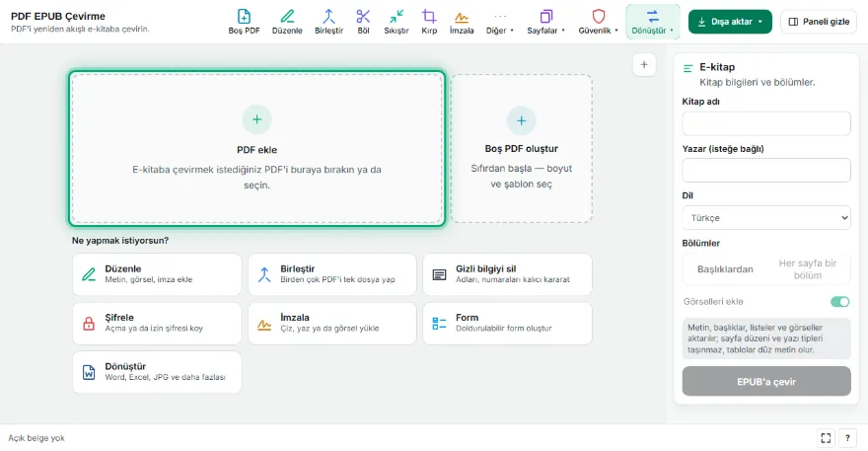
Task: Open the İmzala signature tool in toolbar
Action: 462,22
